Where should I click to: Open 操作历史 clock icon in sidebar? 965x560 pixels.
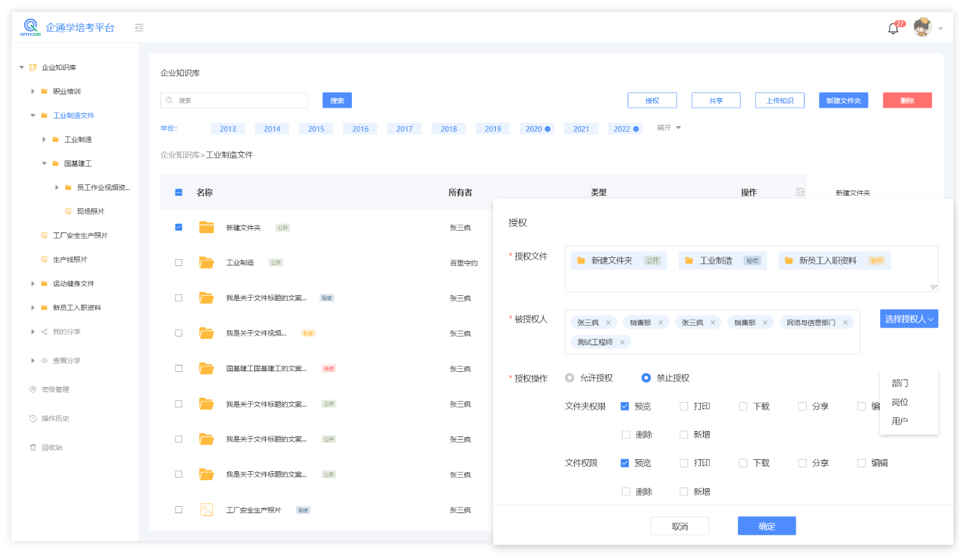pos(33,419)
